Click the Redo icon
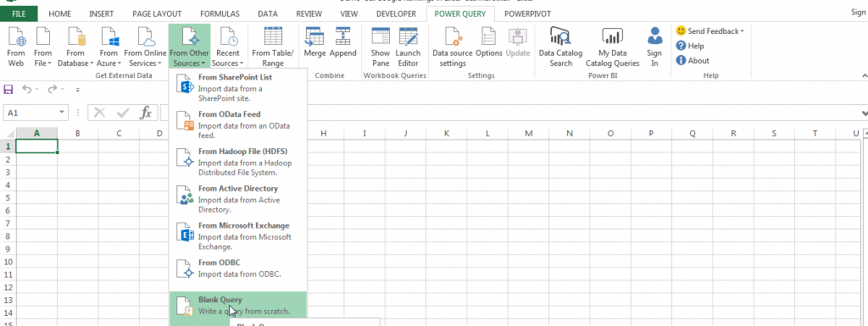868x326 pixels. (52, 89)
